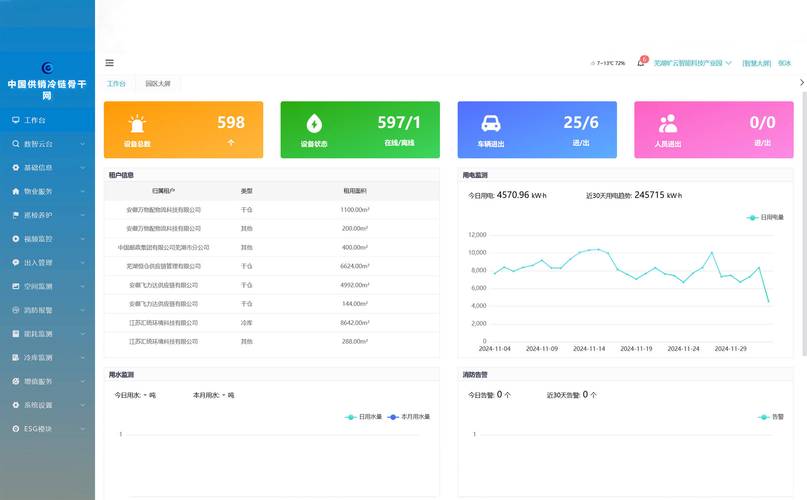807x500 pixels.
Task: Click the last data point on electricity chart line
Action: tap(768, 301)
